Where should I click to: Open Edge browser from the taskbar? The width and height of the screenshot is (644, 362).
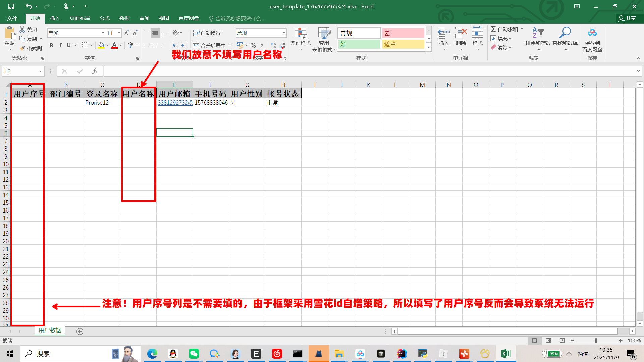152,354
